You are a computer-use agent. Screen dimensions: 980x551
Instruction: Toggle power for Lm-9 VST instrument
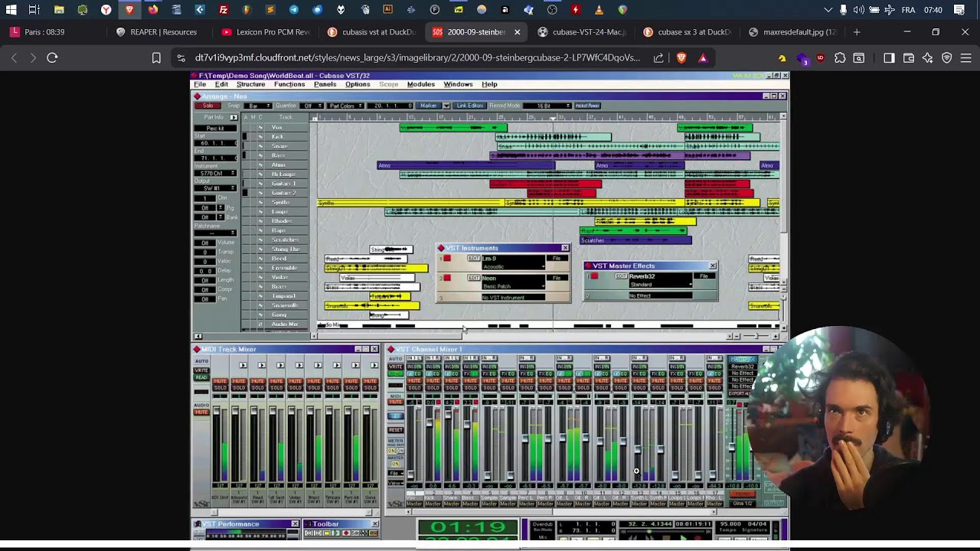coord(447,259)
